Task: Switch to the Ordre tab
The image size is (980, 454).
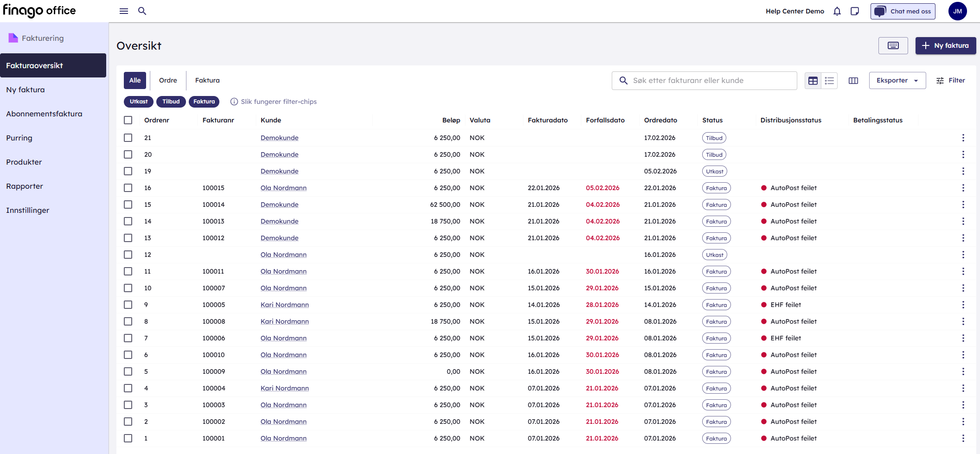Action: (168, 81)
